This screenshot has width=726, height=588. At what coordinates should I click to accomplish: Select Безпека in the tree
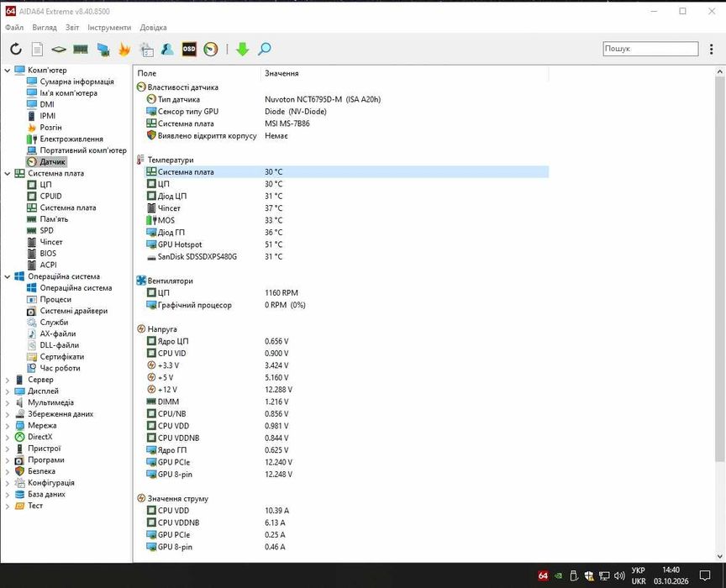41,471
